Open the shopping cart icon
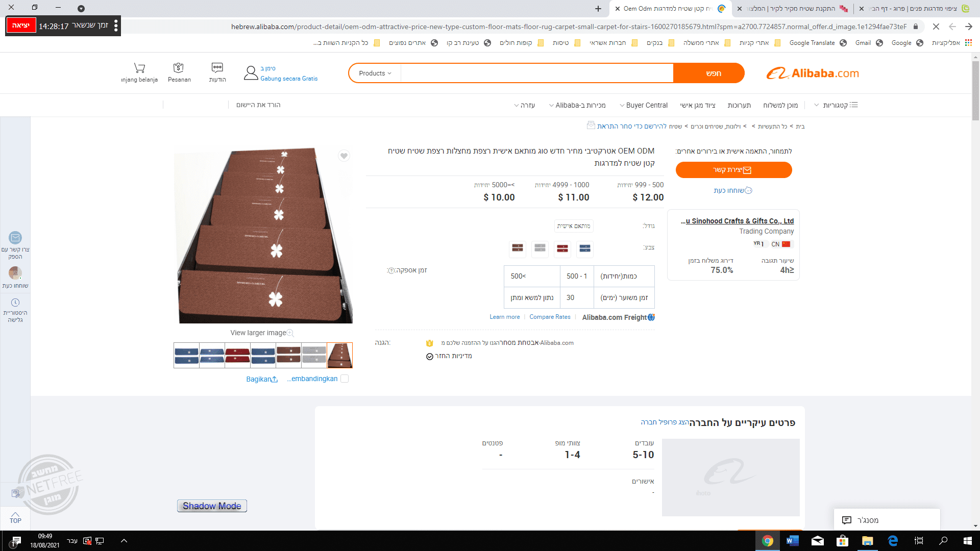Screen dimensions: 980x551 139,68
